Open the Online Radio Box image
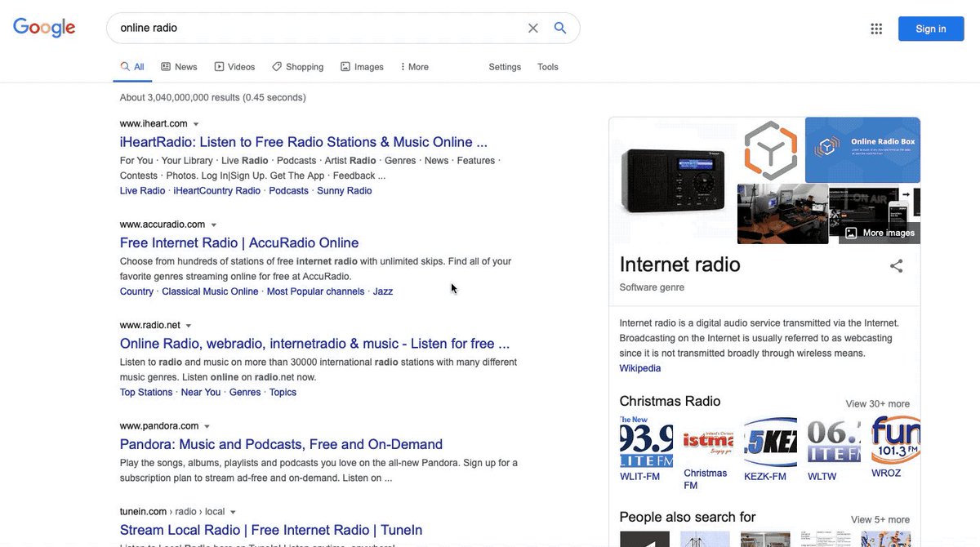Viewport: 980px width, 547px height. 862,150
